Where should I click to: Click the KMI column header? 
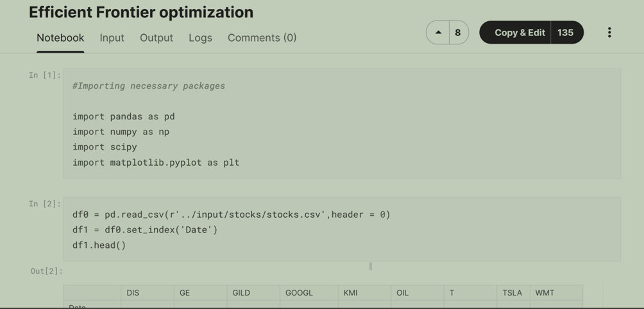point(350,293)
